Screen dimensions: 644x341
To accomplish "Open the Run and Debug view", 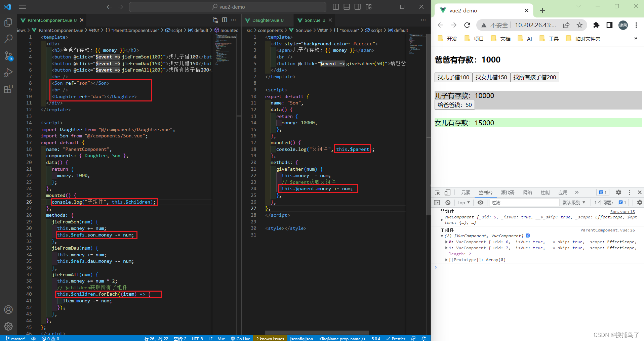I will pyautogui.click(x=8, y=73).
